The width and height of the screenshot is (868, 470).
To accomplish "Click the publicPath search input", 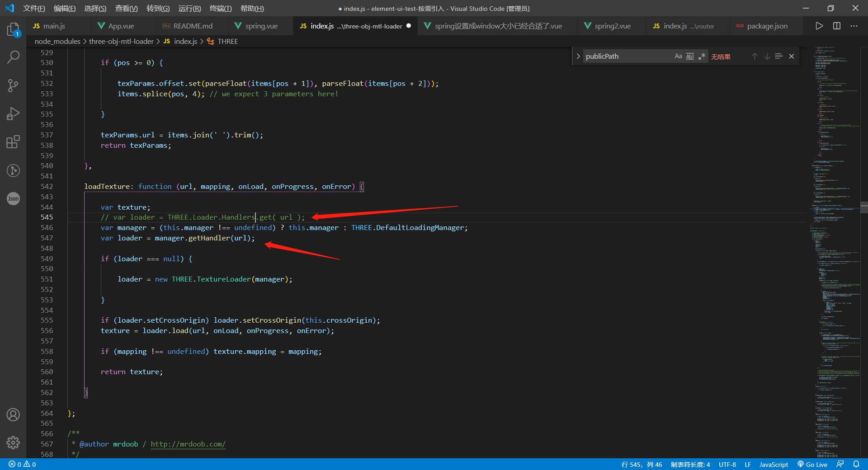I will tap(627, 56).
